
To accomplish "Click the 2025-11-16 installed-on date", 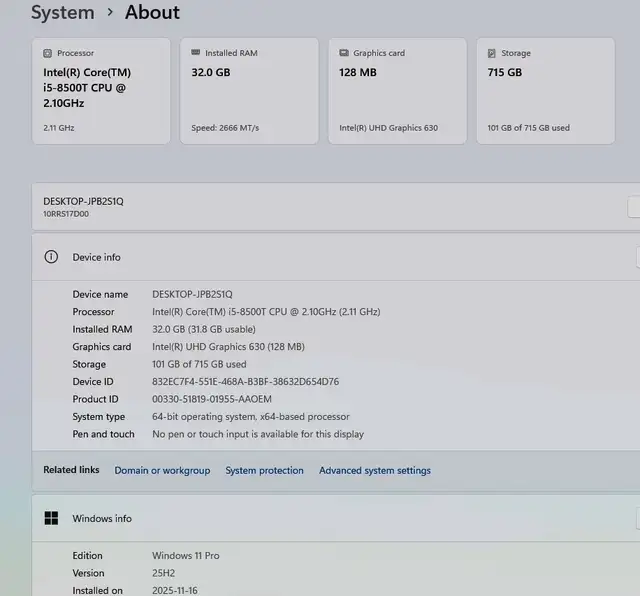I will [175, 590].
